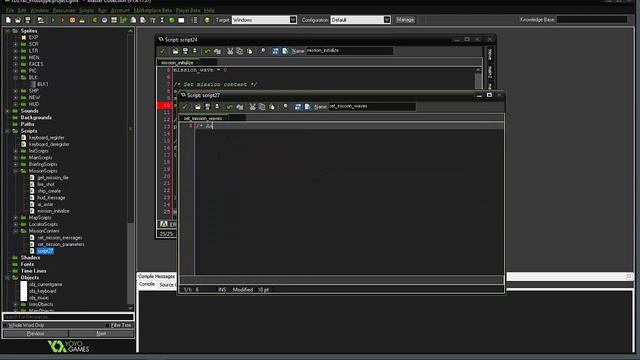Select the BLK1 sprite in tree

(42, 84)
